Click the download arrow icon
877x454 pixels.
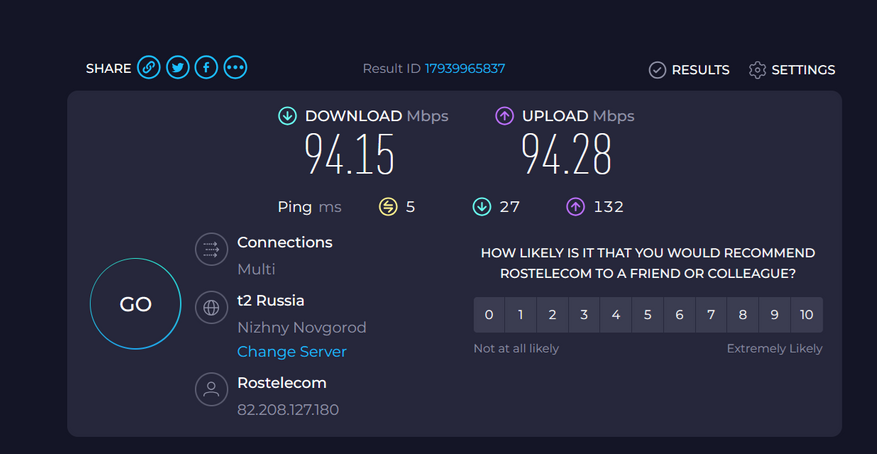coord(287,116)
